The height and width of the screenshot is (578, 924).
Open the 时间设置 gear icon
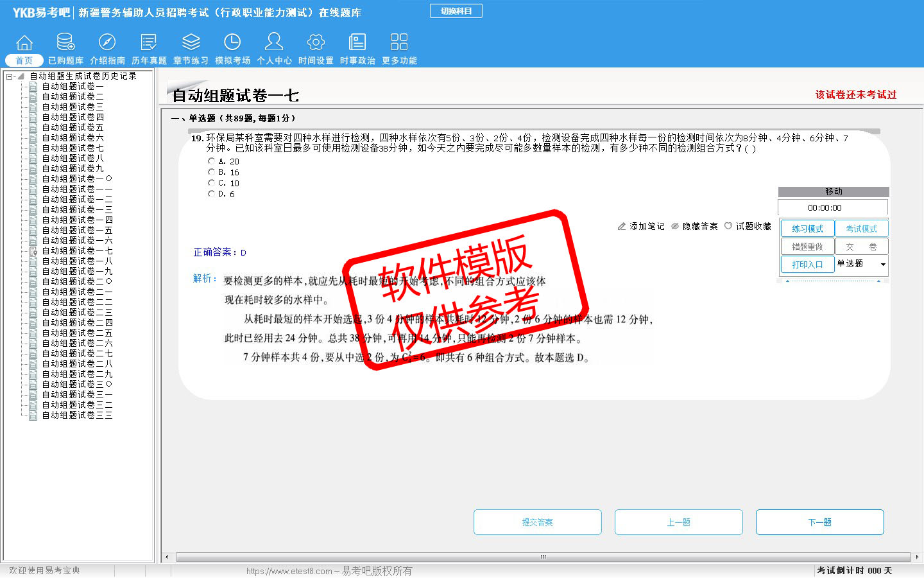[316, 43]
